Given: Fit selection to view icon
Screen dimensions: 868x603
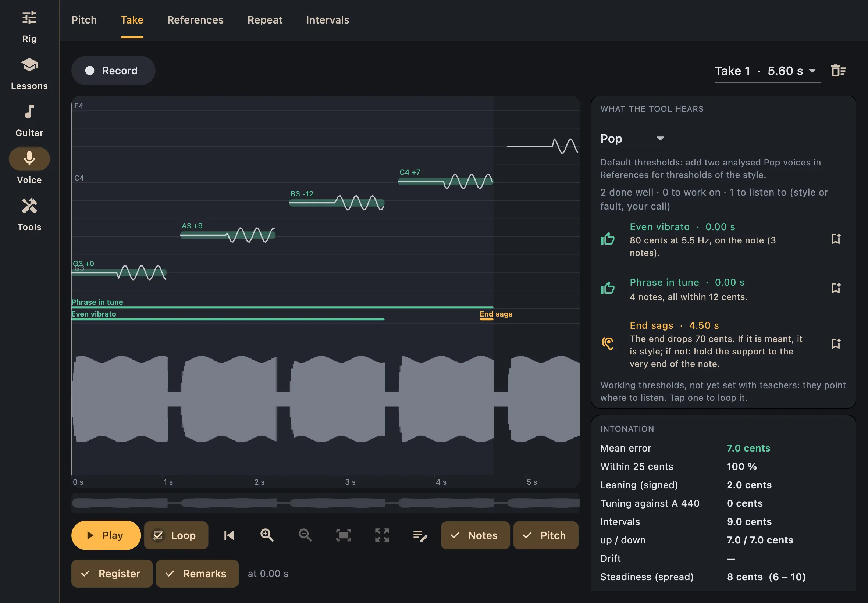Looking at the screenshot, I should (344, 535).
